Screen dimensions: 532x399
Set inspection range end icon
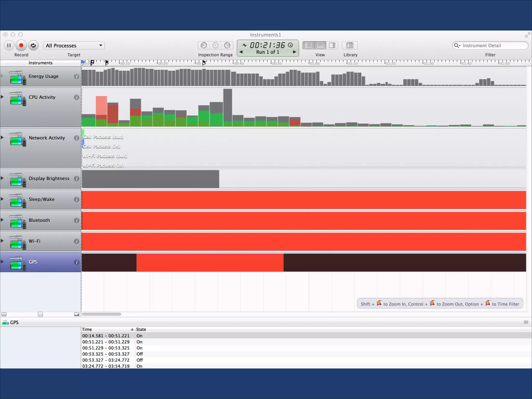(x=227, y=45)
